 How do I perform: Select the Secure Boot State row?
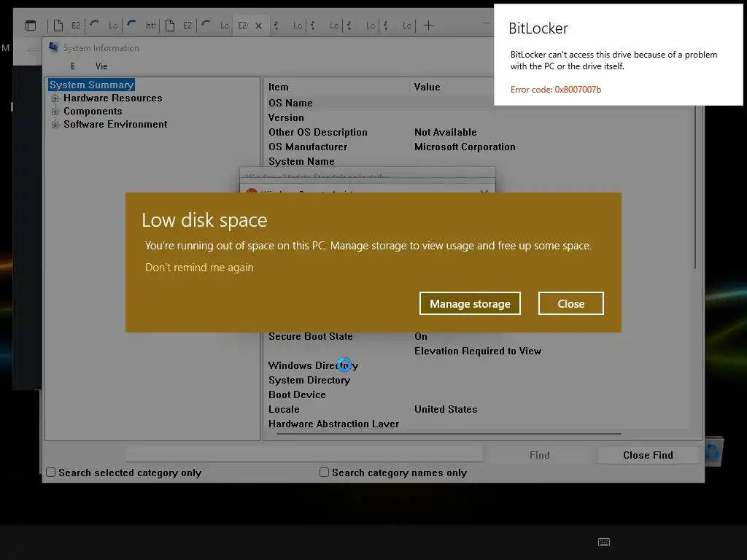479,337
